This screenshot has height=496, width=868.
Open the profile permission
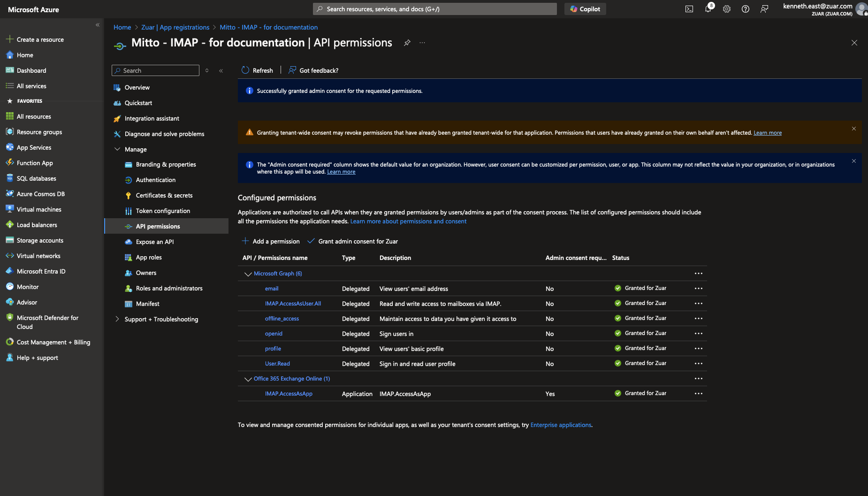(273, 349)
